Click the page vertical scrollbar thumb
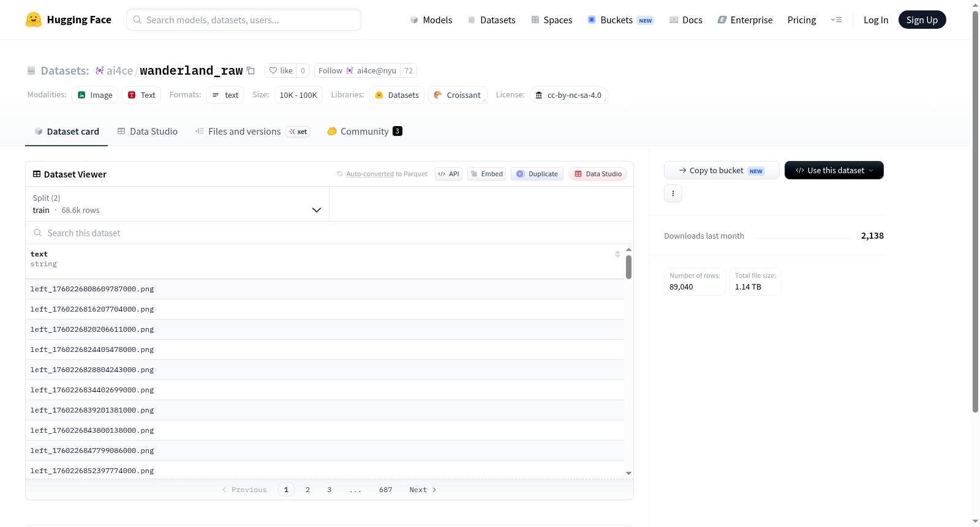The width and height of the screenshot is (980, 527). point(975,211)
